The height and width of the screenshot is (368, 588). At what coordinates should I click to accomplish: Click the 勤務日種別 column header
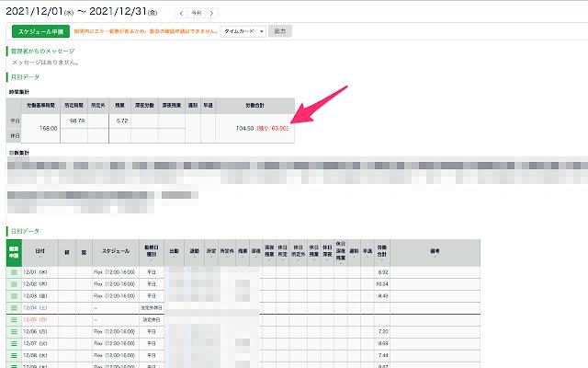click(152, 251)
